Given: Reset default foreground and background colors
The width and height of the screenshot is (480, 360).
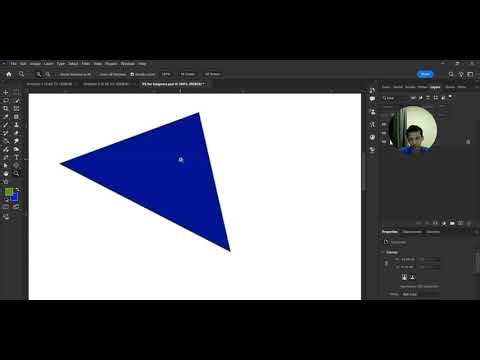Looking at the screenshot, I should 6,200.
